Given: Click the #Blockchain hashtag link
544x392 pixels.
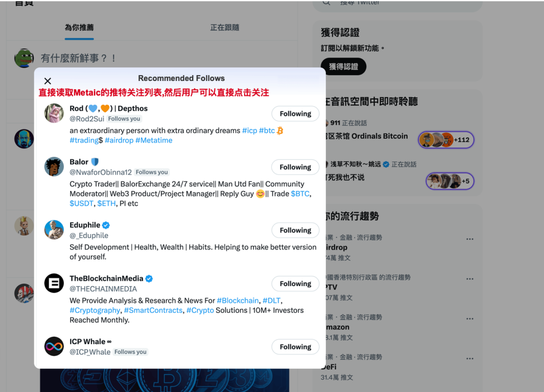Looking at the screenshot, I should point(238,301).
